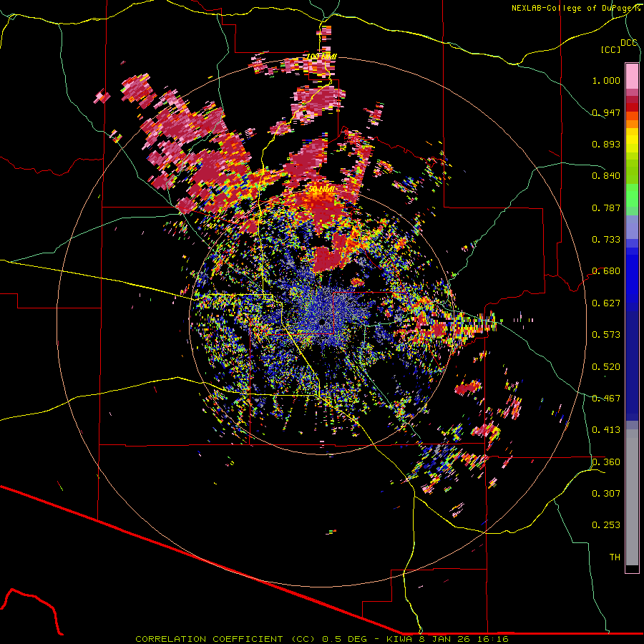Select the 0.680 scale value
Viewport: 644px width, 644px height.
606,271
